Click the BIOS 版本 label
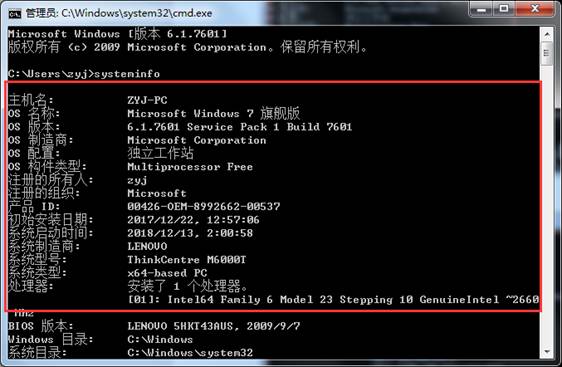This screenshot has height=367, width=562. coord(41,326)
